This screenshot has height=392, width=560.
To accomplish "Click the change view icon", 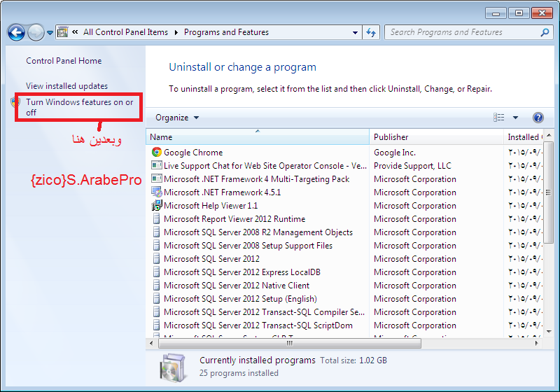I will pyautogui.click(x=499, y=117).
